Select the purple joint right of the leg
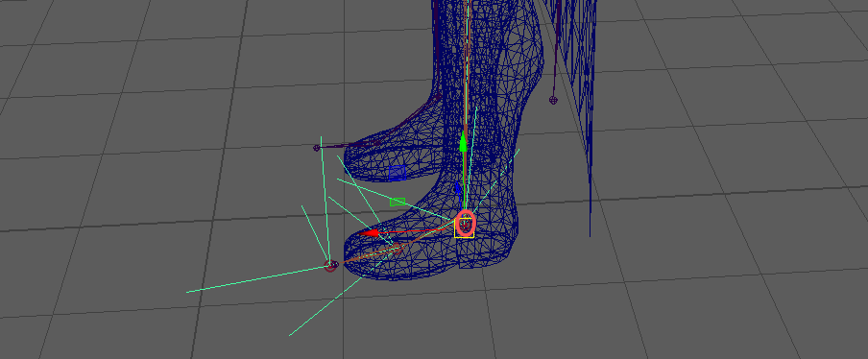The width and height of the screenshot is (868, 359). (x=553, y=100)
